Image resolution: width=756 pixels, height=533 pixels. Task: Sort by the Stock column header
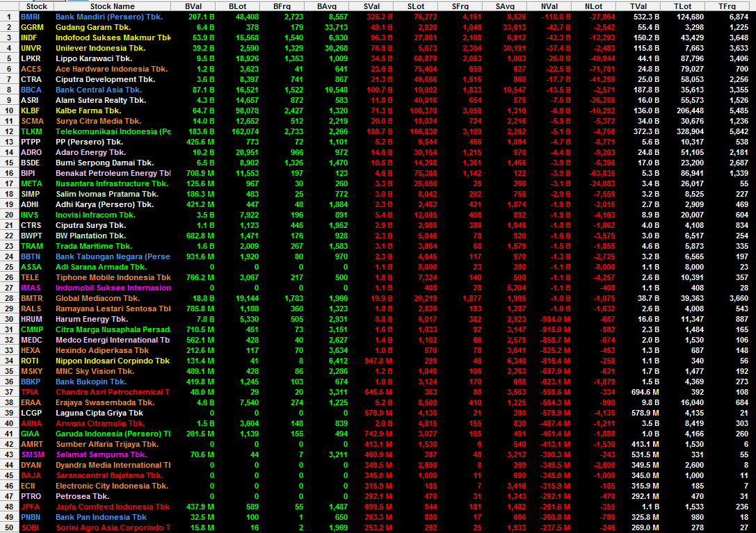(37, 6)
